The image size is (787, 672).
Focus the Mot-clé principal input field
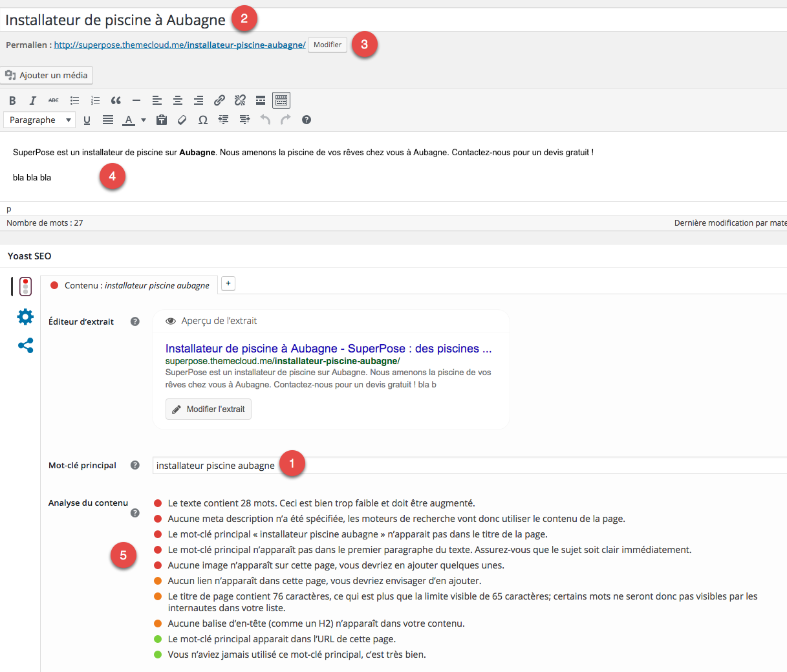[x=469, y=465]
